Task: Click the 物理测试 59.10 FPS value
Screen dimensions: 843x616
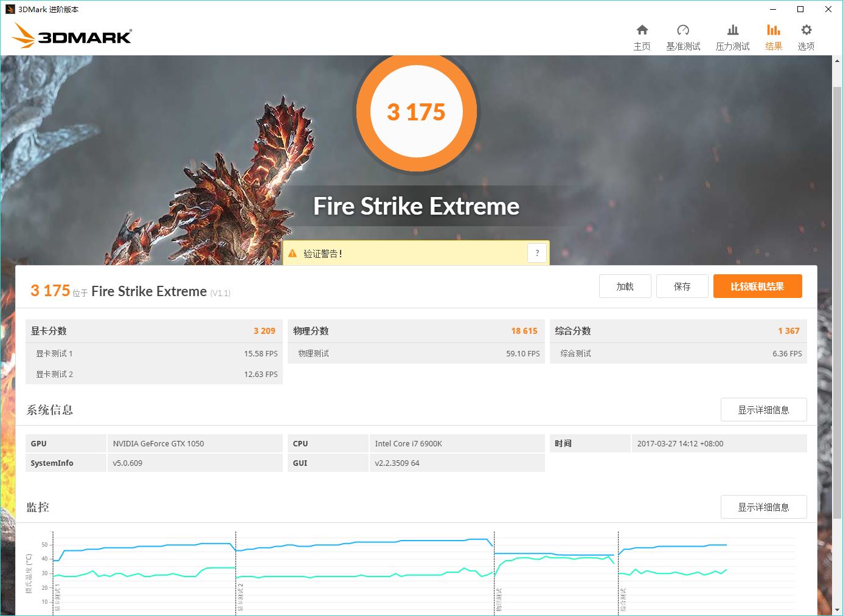Action: [x=523, y=353]
